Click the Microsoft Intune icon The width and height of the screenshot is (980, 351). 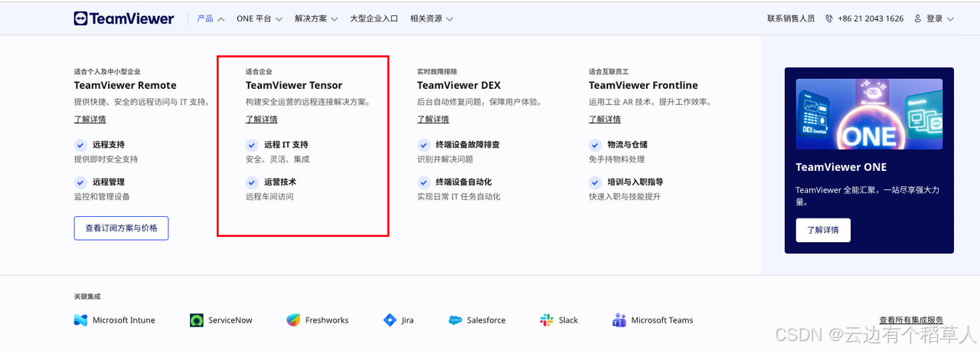click(x=80, y=320)
